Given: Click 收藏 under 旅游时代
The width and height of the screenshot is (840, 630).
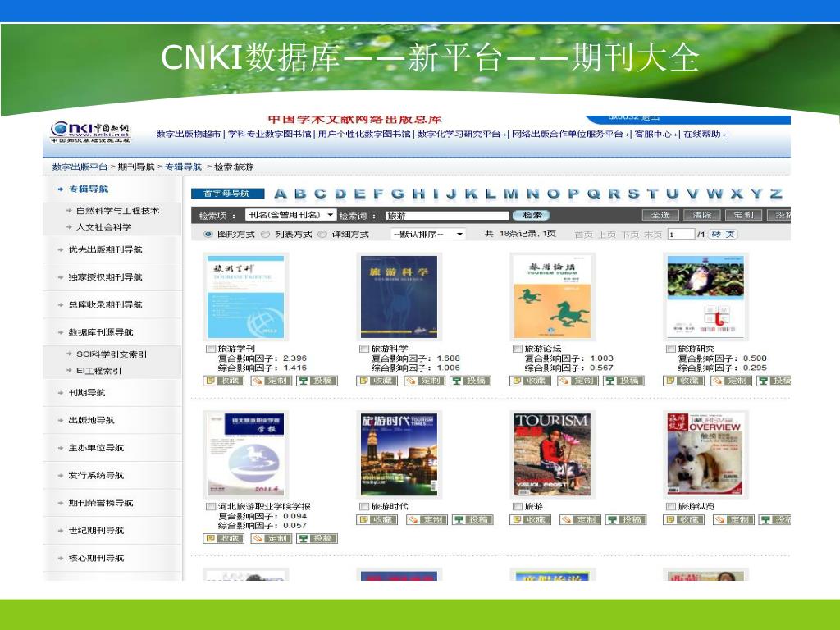Looking at the screenshot, I should (x=377, y=519).
